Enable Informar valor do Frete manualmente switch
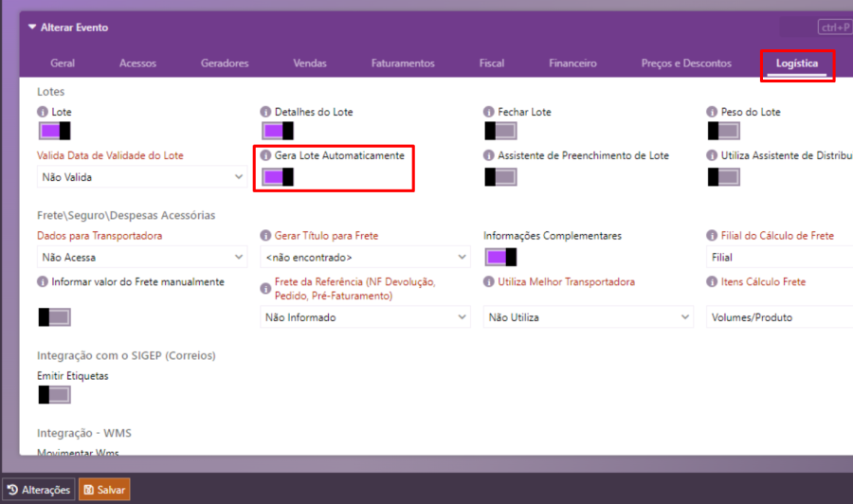Viewport: 853px width, 504px height. click(54, 317)
